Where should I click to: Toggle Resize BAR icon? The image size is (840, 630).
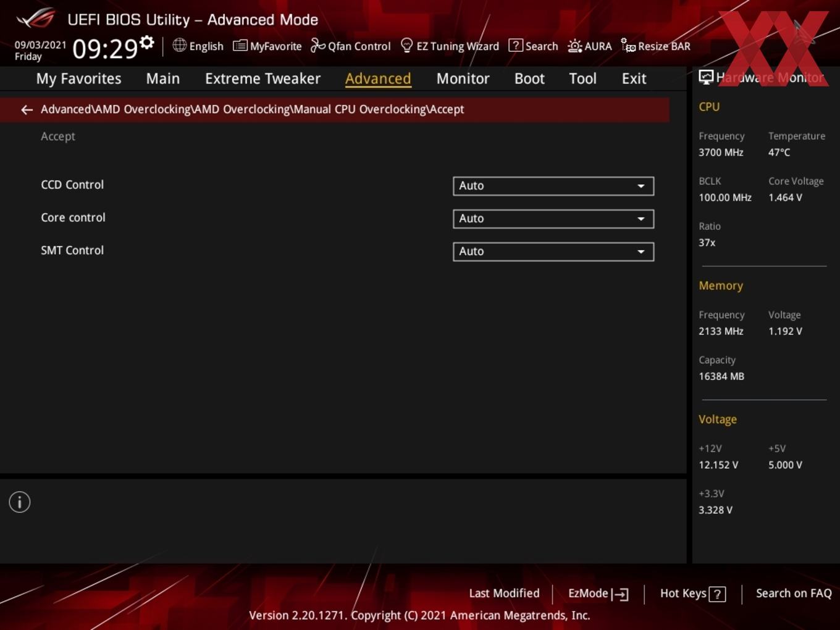tap(628, 46)
